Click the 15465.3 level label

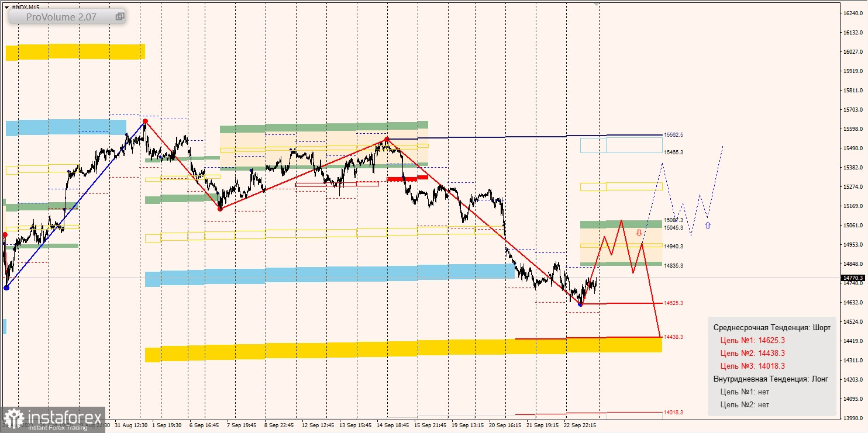(x=674, y=152)
